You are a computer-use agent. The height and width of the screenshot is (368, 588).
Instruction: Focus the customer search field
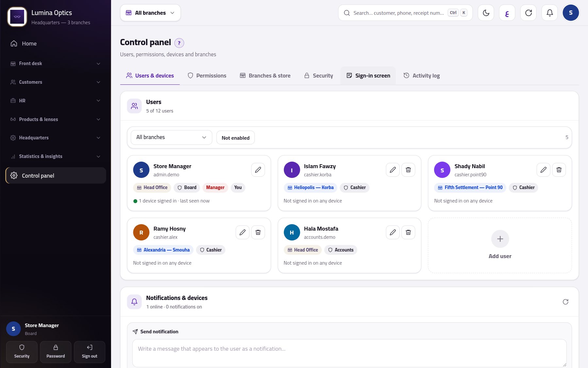tap(405, 13)
